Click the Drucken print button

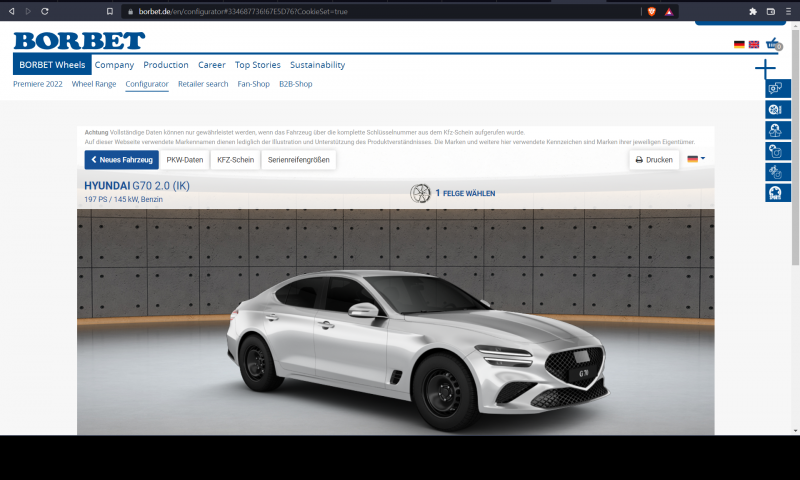pyautogui.click(x=654, y=160)
